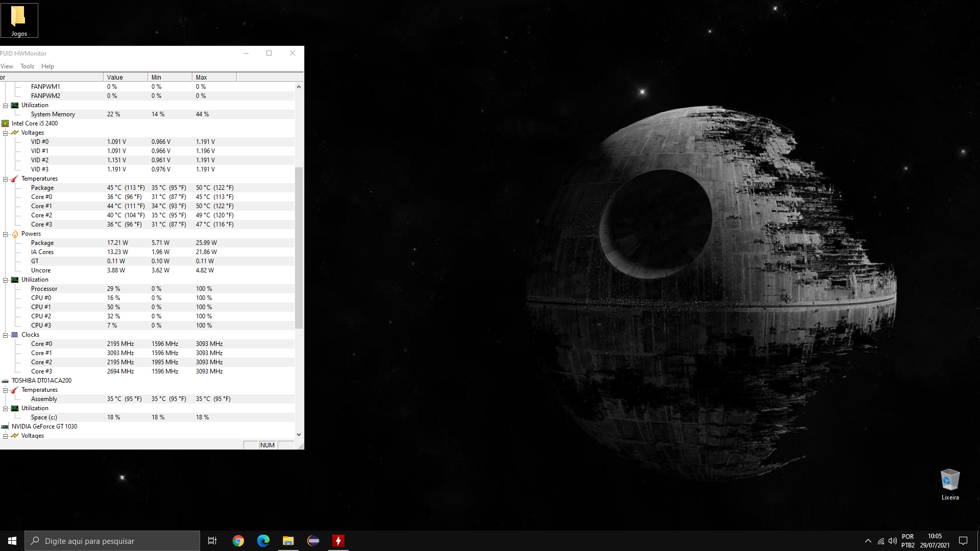This screenshot has height=551, width=980.
Task: Click the POR PTB2 language indicator
Action: tap(908, 541)
